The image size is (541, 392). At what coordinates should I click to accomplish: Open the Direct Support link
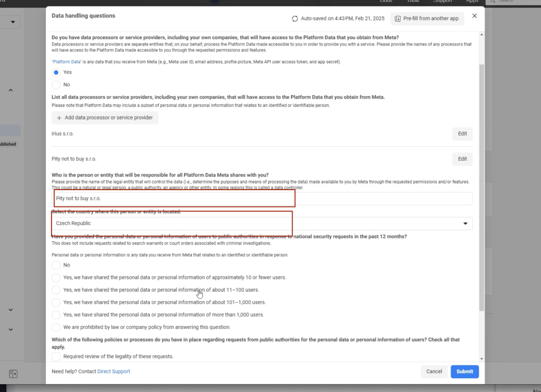(113, 371)
